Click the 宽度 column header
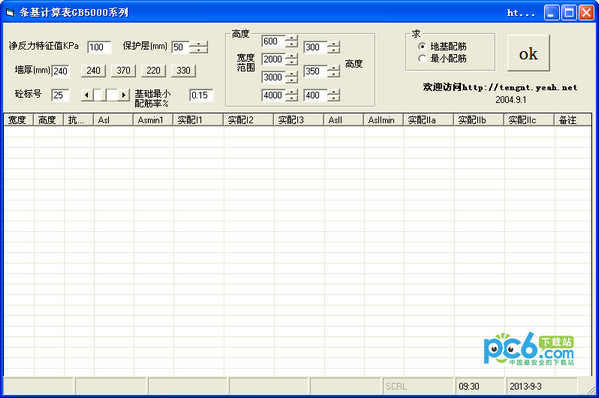The image size is (599, 398). (19, 120)
